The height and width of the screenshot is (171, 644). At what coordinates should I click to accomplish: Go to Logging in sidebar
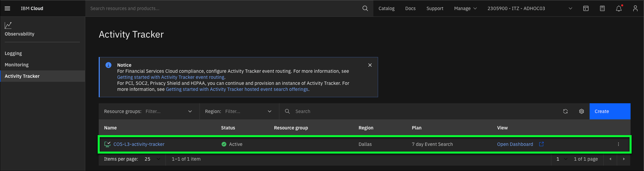tap(13, 53)
